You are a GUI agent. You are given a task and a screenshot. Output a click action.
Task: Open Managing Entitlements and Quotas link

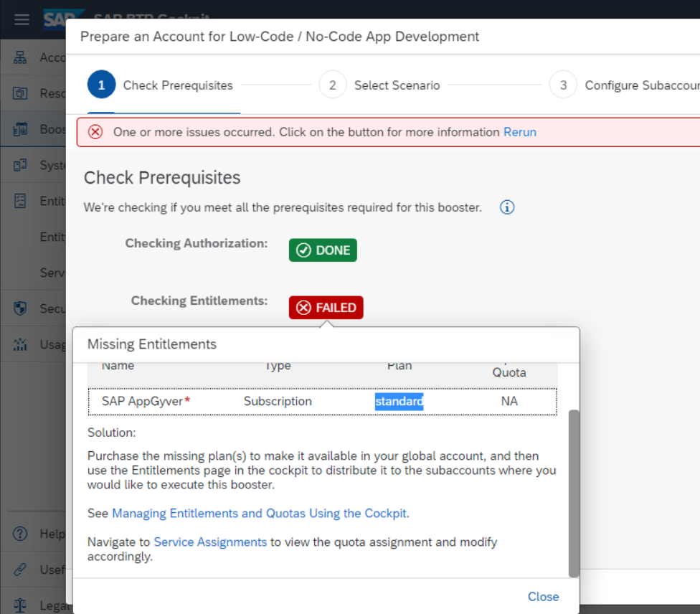259,514
